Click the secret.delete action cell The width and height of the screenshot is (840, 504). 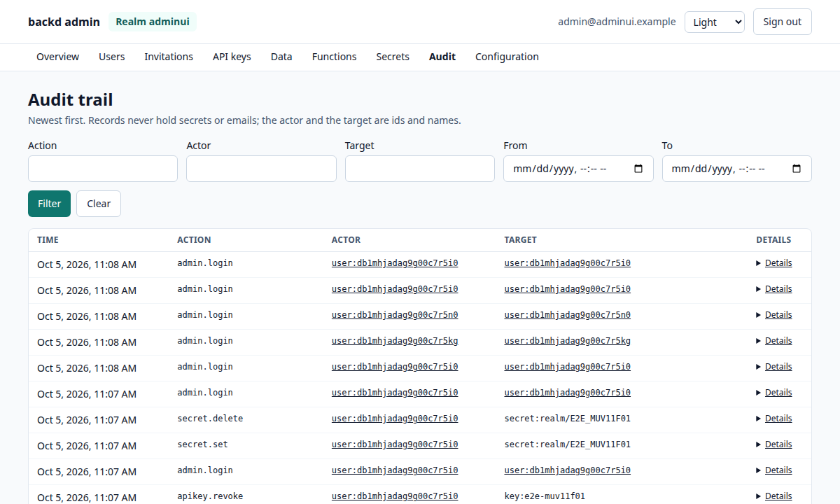click(x=210, y=419)
